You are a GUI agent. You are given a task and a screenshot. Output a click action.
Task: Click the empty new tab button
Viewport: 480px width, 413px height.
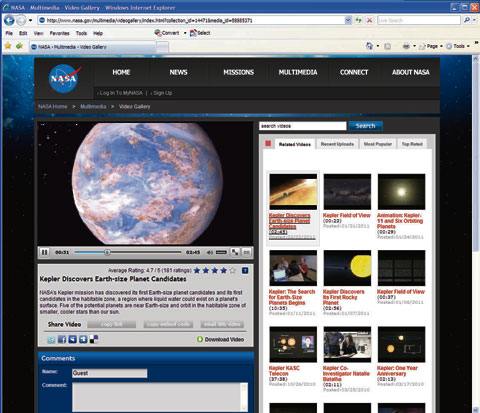coord(162,47)
